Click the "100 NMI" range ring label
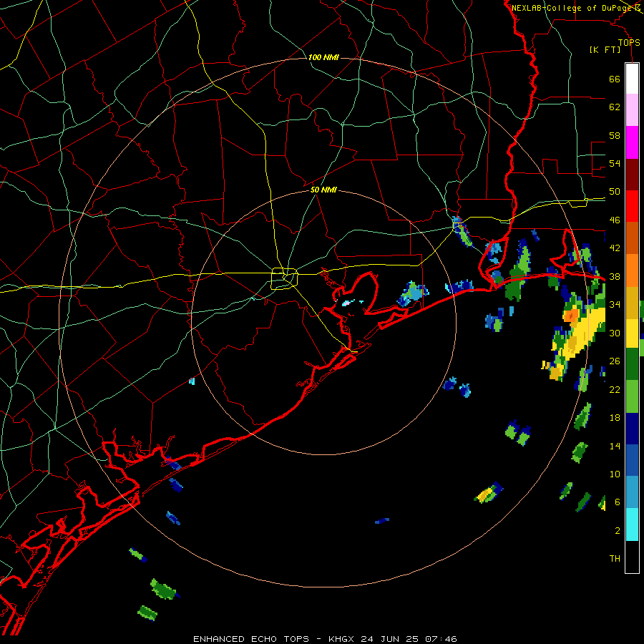 pos(323,57)
